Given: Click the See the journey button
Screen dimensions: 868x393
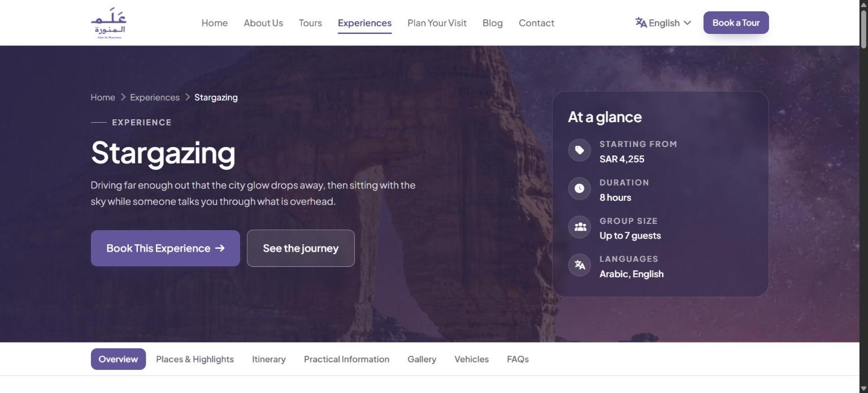Looking at the screenshot, I should pos(301,248).
